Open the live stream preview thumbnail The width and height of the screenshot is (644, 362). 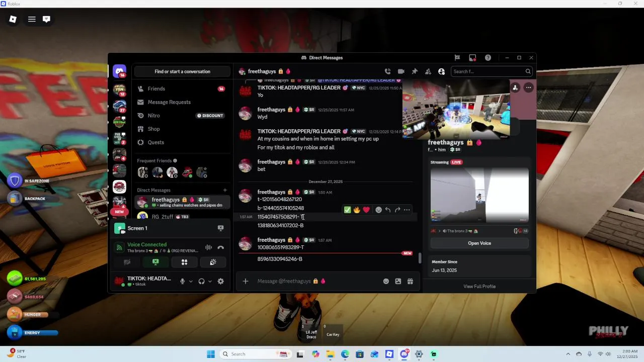(479, 195)
